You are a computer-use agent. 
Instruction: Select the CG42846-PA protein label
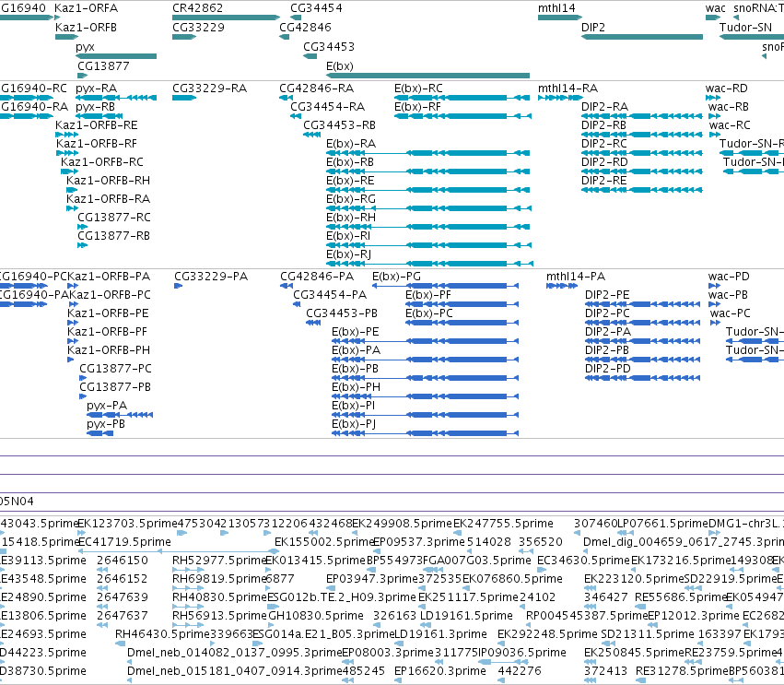pyautogui.click(x=317, y=277)
